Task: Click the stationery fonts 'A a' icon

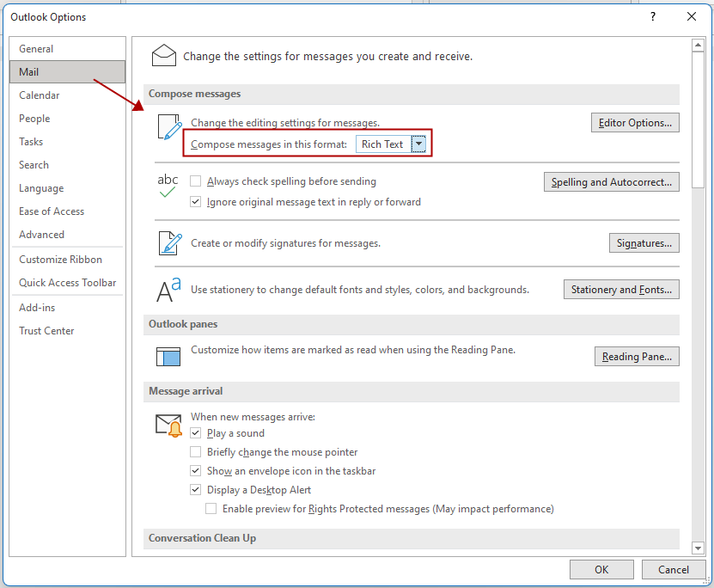Action: (169, 290)
